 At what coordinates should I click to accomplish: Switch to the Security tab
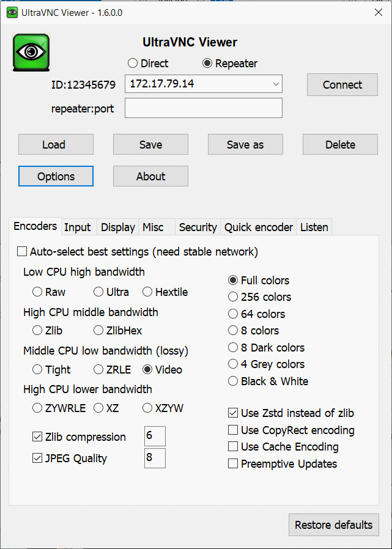tap(198, 227)
